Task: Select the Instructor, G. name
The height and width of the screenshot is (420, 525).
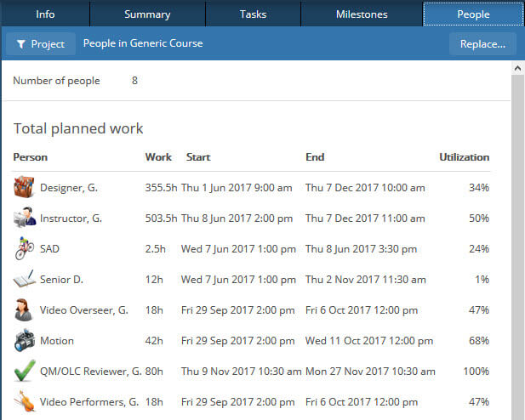Action: coord(71,219)
